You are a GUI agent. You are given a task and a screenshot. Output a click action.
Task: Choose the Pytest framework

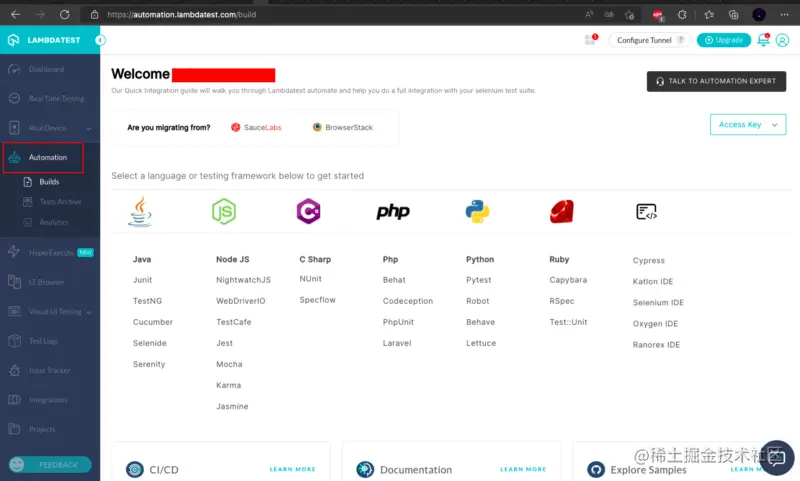(x=479, y=280)
